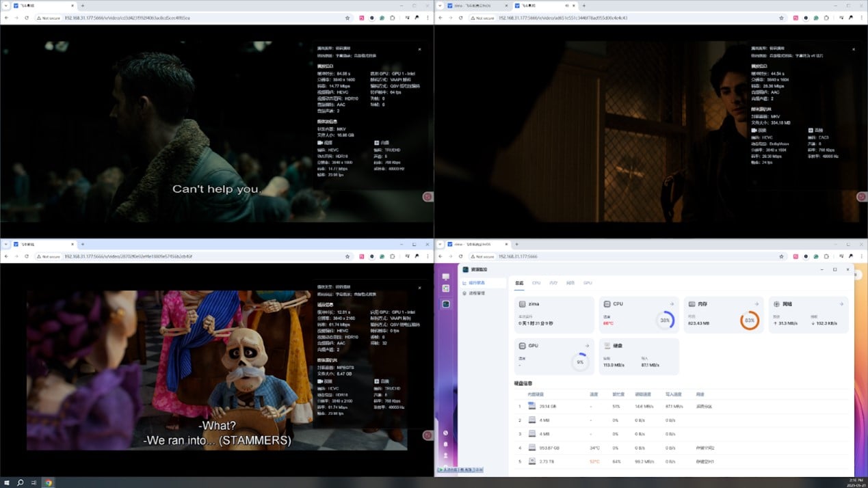Bookmark the top-right video page with star

(x=781, y=18)
